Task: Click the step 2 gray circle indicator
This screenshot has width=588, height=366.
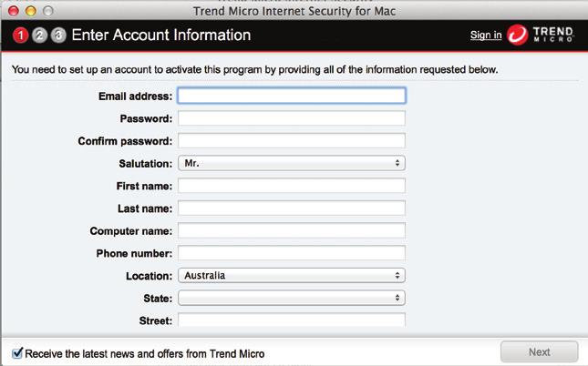Action: (x=40, y=36)
